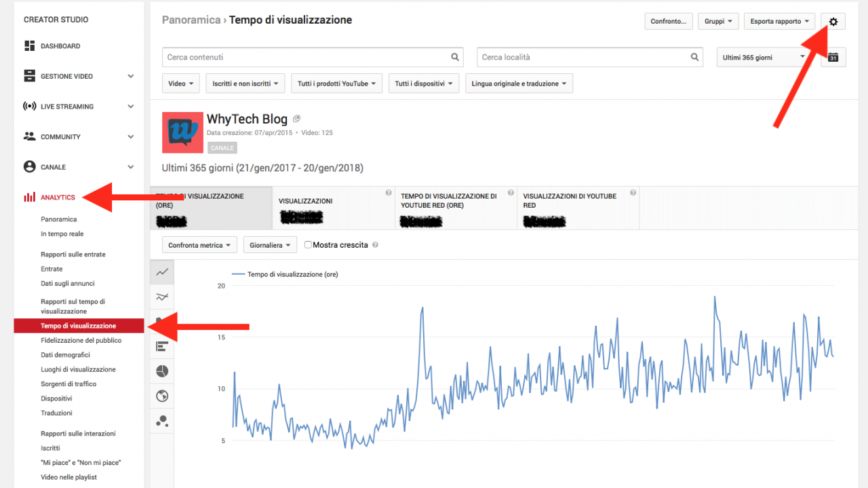The image size is (868, 488).
Task: Open channel link icon beside WhyTech Blog
Action: [296, 119]
